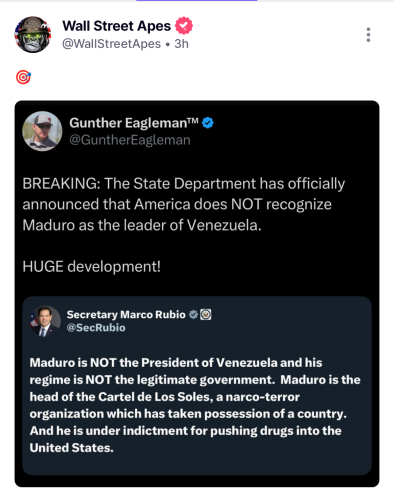Open the @WallStreetApes handle
This screenshot has height=500, width=394.
click(x=111, y=44)
